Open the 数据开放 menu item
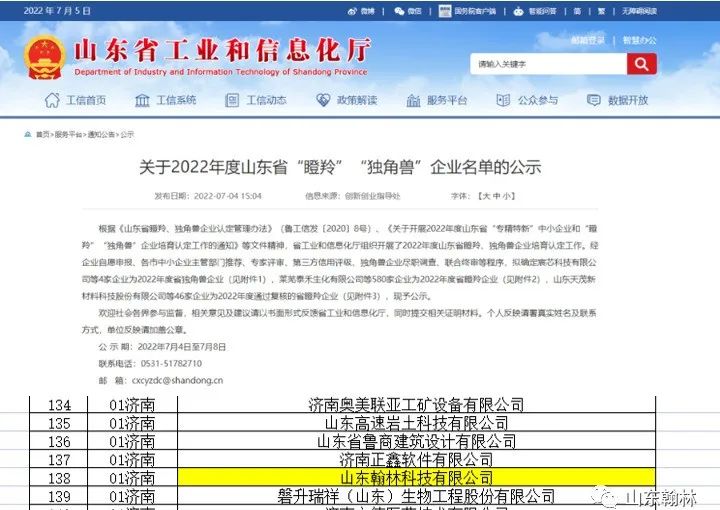The image size is (720, 510). [628, 100]
